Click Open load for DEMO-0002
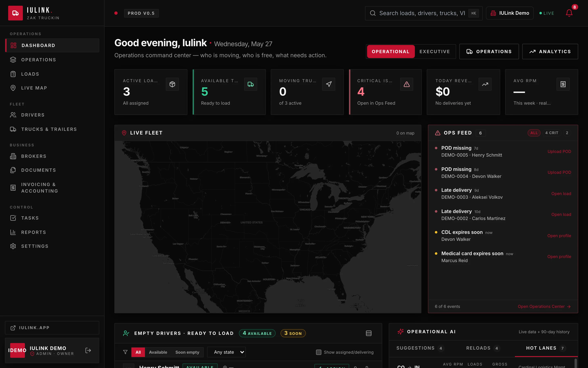This screenshot has width=588, height=368. 561,214
